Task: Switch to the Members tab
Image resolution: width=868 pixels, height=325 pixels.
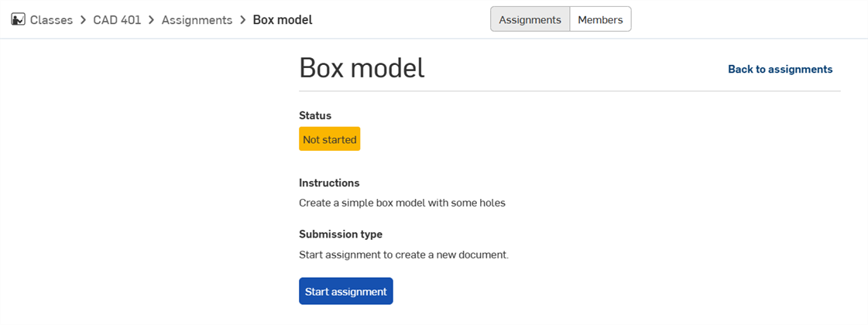Action: point(600,19)
